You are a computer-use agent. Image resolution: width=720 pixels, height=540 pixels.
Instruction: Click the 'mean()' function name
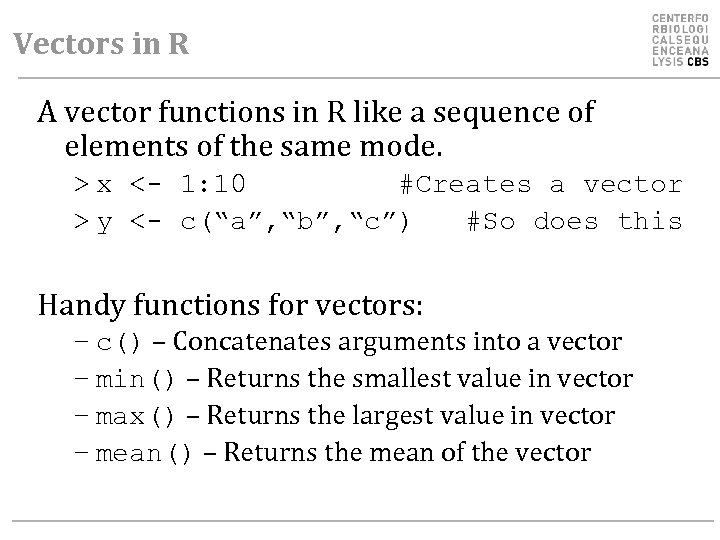[x=143, y=453]
